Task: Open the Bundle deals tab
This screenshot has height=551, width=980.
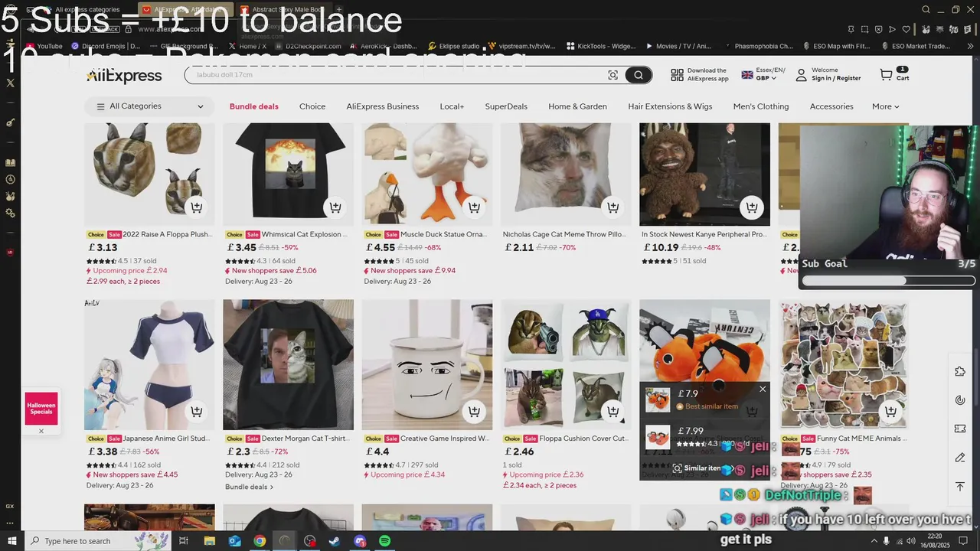Action: [254, 106]
